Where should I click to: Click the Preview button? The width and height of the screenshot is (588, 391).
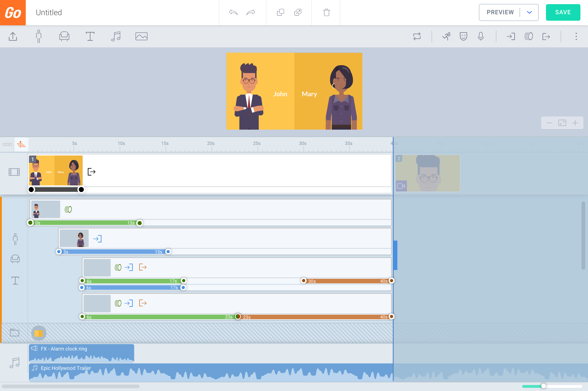click(x=500, y=12)
